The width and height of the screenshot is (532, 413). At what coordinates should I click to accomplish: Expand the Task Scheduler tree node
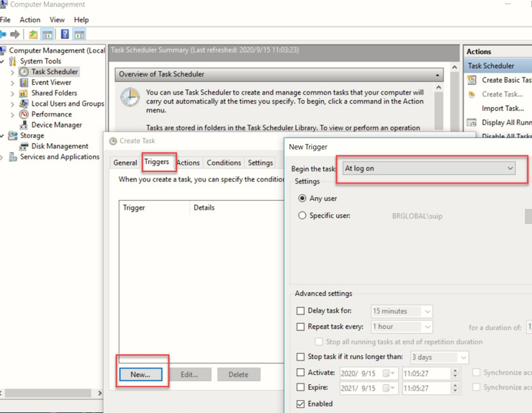click(12, 72)
